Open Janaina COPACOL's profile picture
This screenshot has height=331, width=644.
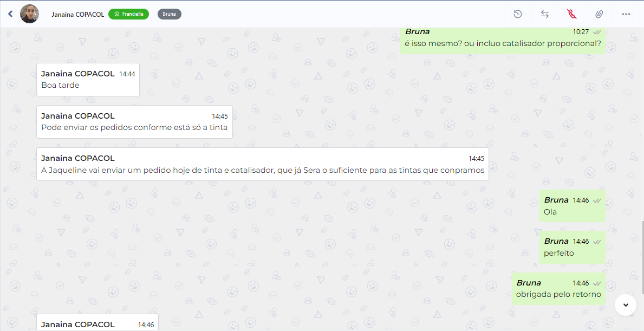pyautogui.click(x=29, y=14)
